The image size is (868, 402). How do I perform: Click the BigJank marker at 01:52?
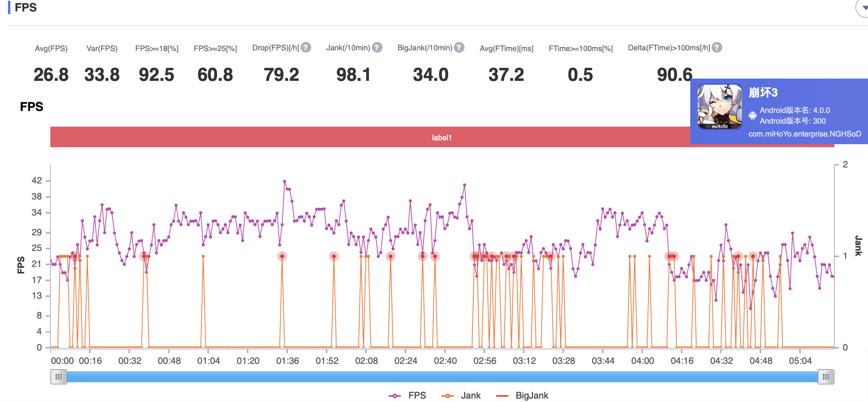coord(334,256)
